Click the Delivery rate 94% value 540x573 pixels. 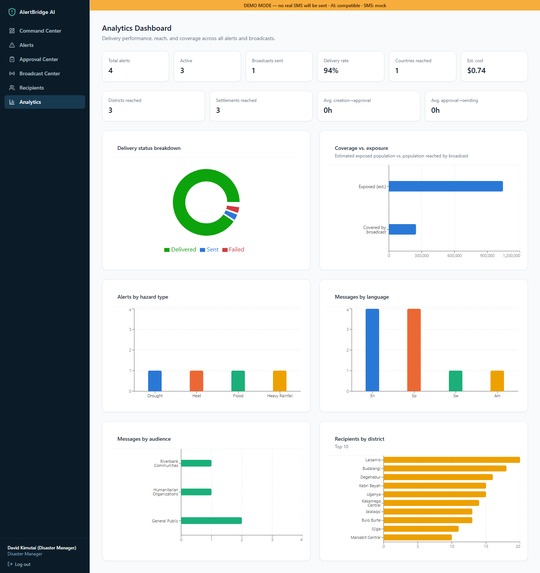tap(331, 71)
